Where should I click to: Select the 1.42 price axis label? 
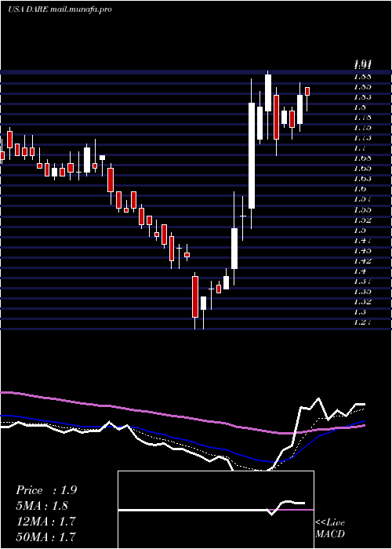[x=362, y=261]
